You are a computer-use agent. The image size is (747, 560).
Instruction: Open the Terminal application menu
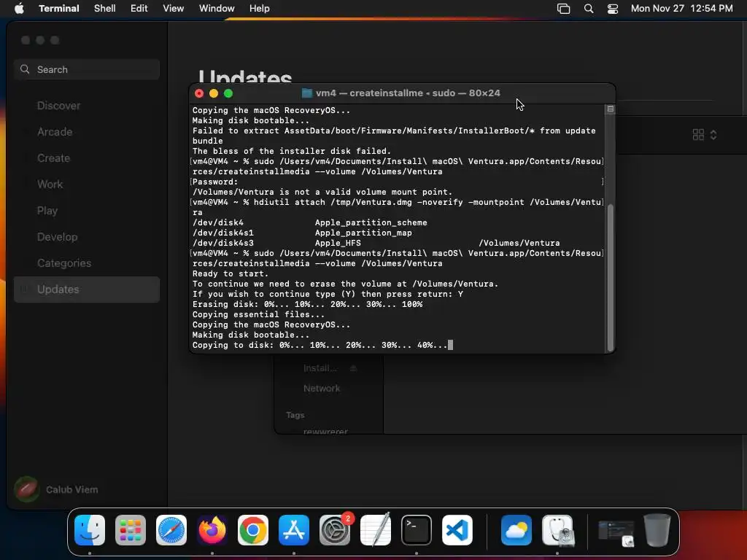pos(59,8)
